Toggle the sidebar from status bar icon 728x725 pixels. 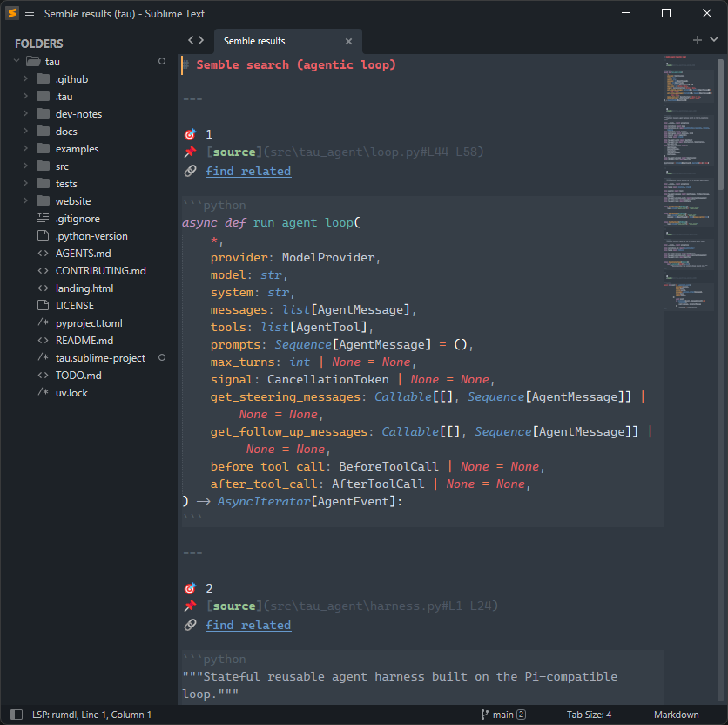tap(17, 715)
